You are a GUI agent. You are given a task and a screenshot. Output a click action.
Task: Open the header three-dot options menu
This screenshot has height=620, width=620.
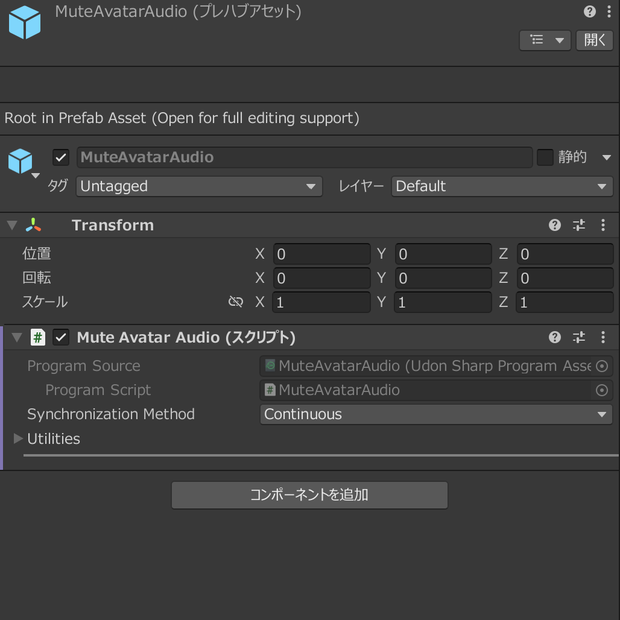click(x=609, y=11)
